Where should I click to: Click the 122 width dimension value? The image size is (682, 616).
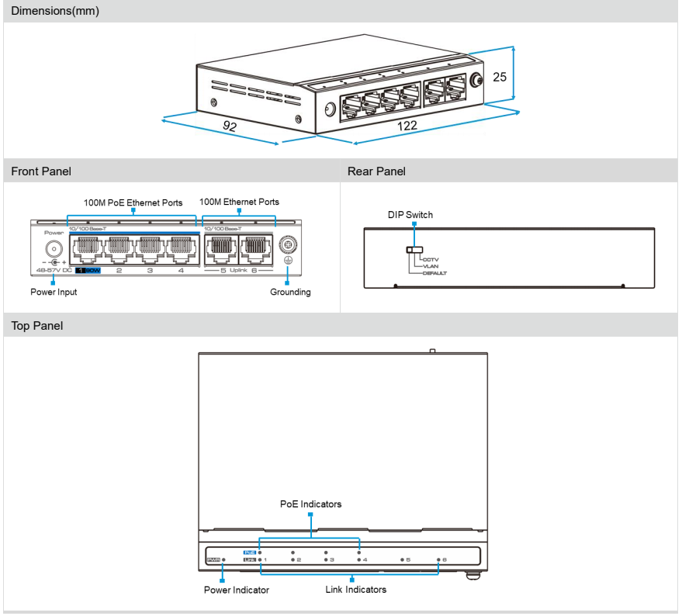click(x=407, y=125)
